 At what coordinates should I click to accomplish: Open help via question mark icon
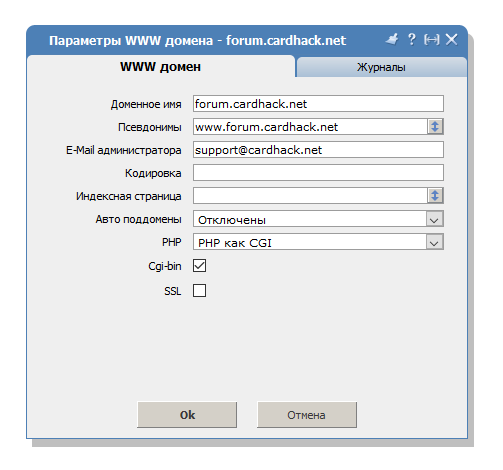pyautogui.click(x=412, y=39)
